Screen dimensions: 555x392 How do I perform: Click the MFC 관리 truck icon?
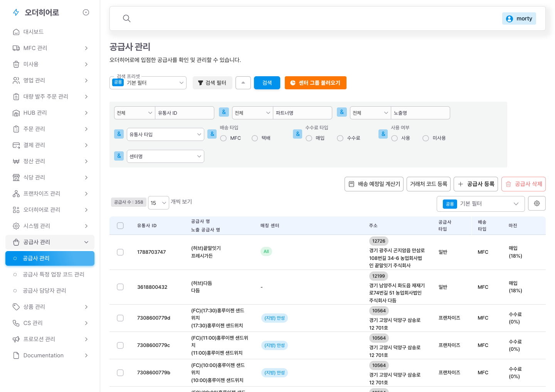click(16, 48)
